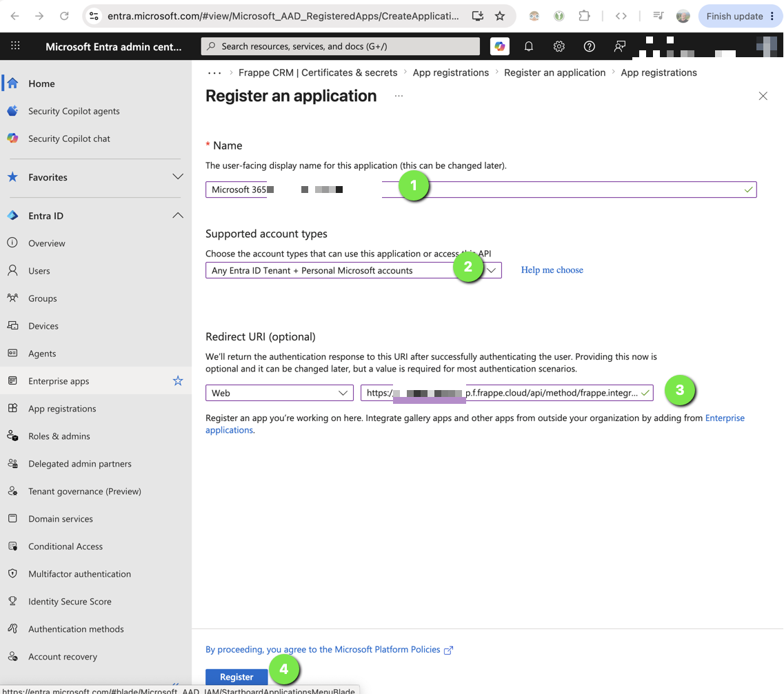The width and height of the screenshot is (784, 694).
Task: Open the help question mark icon
Action: pos(590,46)
